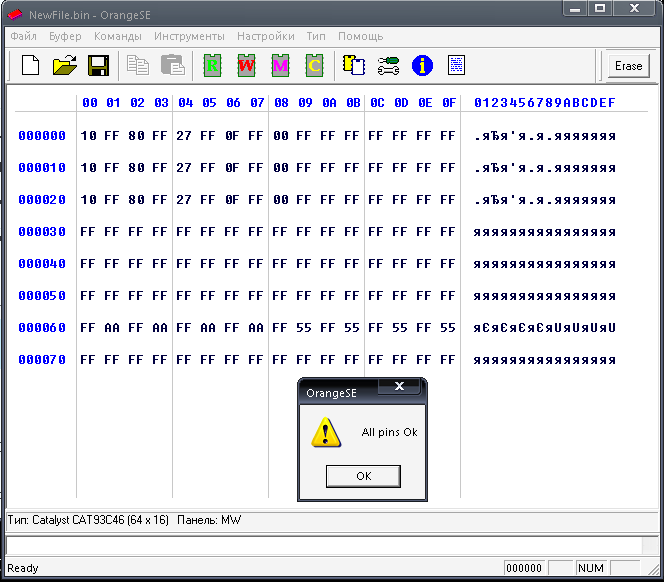Click byte 0F at row 000000 column 06
Viewport: 664px width, 582px height.
tap(232, 136)
